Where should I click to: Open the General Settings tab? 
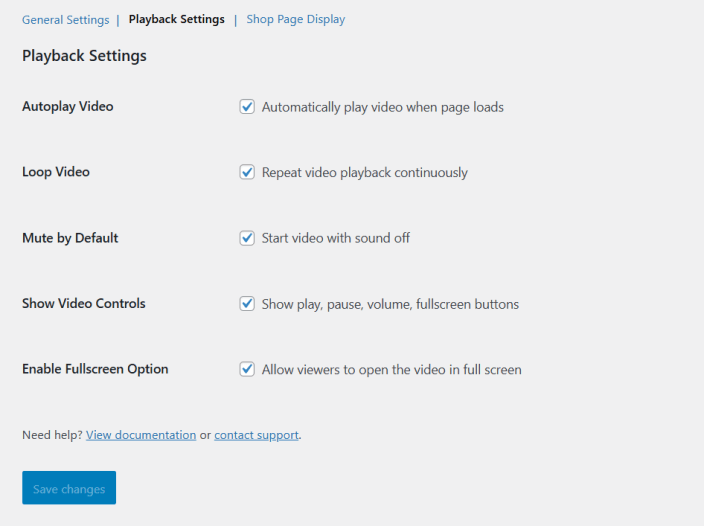point(65,19)
